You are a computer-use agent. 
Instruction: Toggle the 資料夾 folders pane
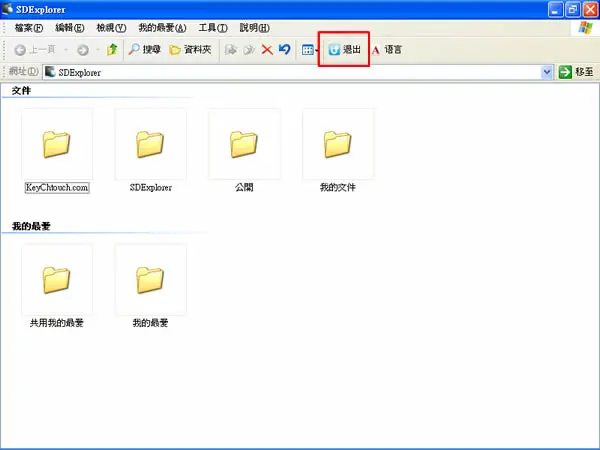tap(190, 49)
